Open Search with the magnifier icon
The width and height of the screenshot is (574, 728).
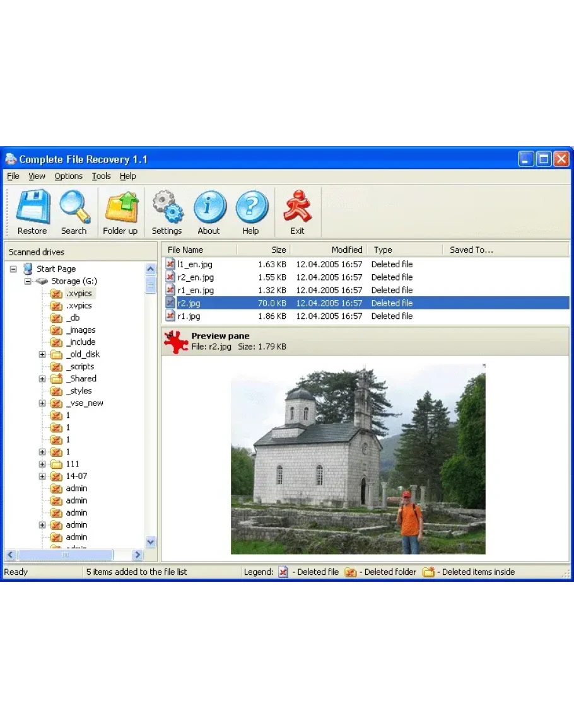[x=74, y=207]
